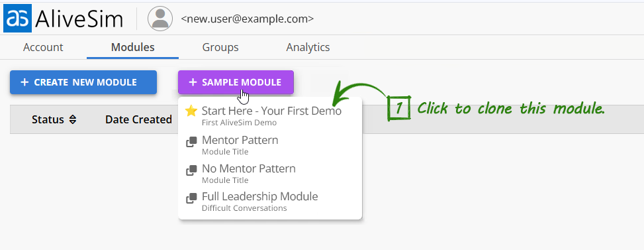Select the Mentor Pattern sample

click(270, 145)
